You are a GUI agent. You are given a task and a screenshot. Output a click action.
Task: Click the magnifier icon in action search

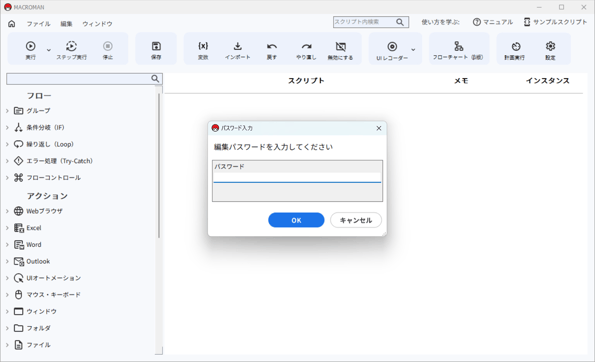coord(155,79)
